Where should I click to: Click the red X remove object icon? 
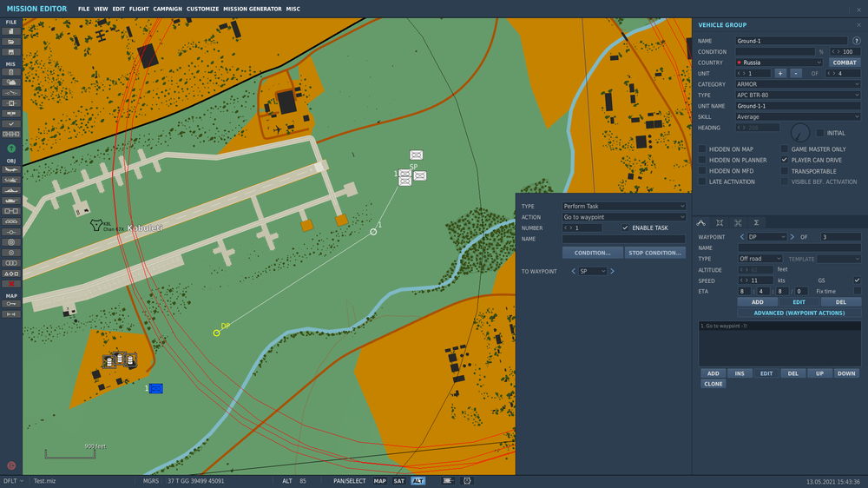click(11, 284)
